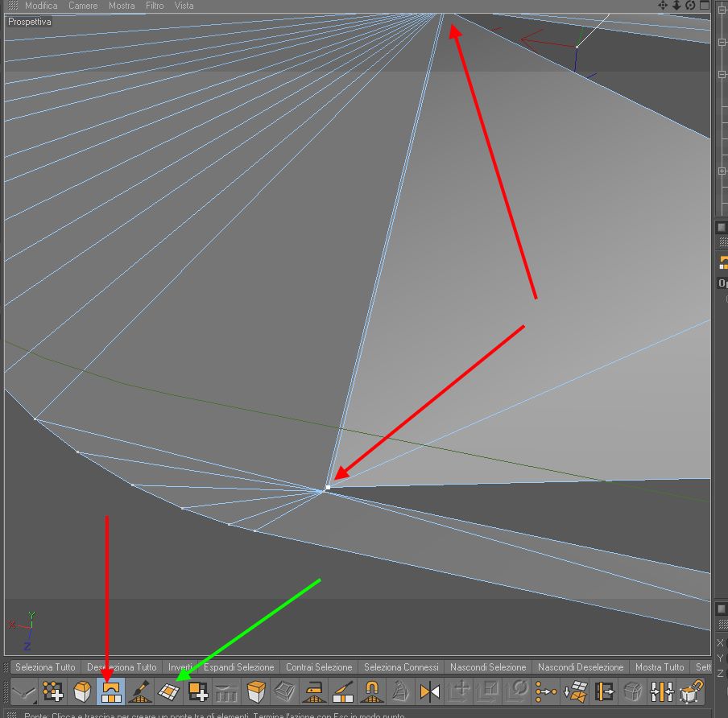Viewport: 728px width, 718px height.
Task: Click the Seleziona Connessi button
Action: [x=401, y=667]
